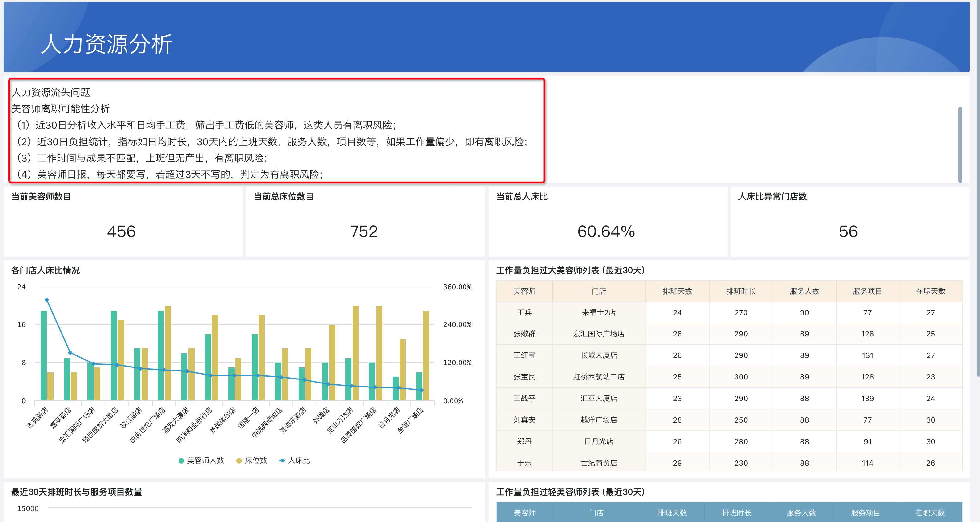Select the 刘真安 cell
Image resolution: width=980 pixels, height=522 pixels.
point(524,420)
